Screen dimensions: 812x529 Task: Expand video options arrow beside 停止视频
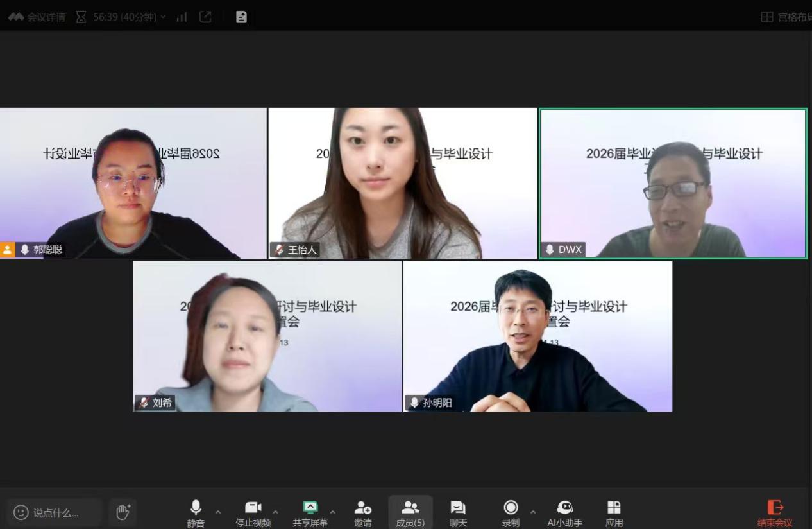(275, 512)
